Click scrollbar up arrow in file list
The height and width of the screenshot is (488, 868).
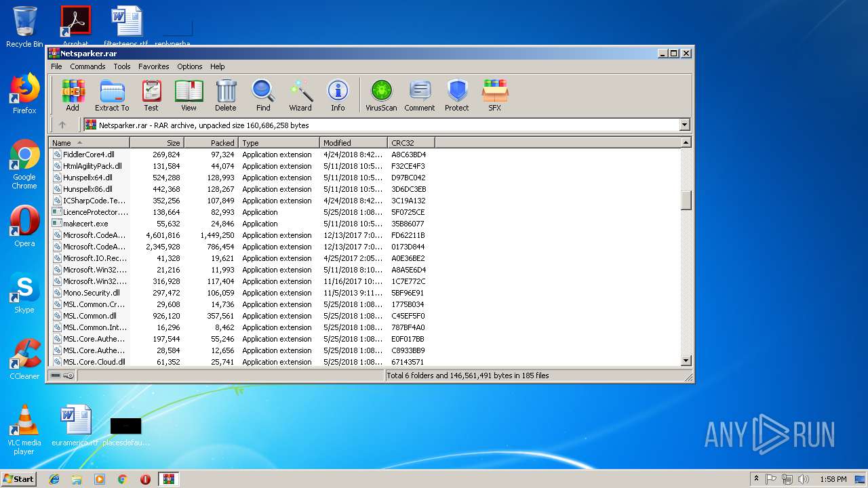(686, 143)
